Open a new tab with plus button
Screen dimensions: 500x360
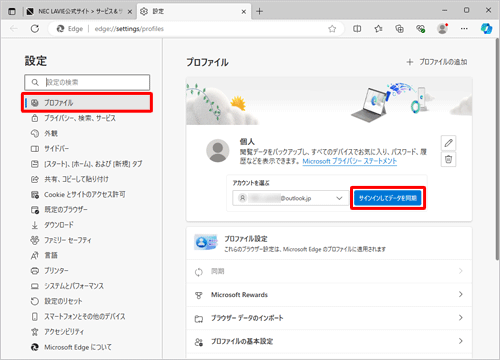(x=260, y=11)
